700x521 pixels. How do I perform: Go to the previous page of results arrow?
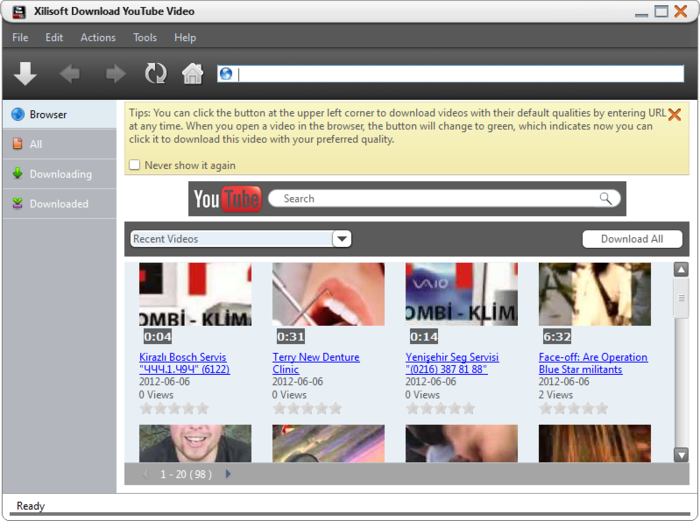click(x=145, y=474)
